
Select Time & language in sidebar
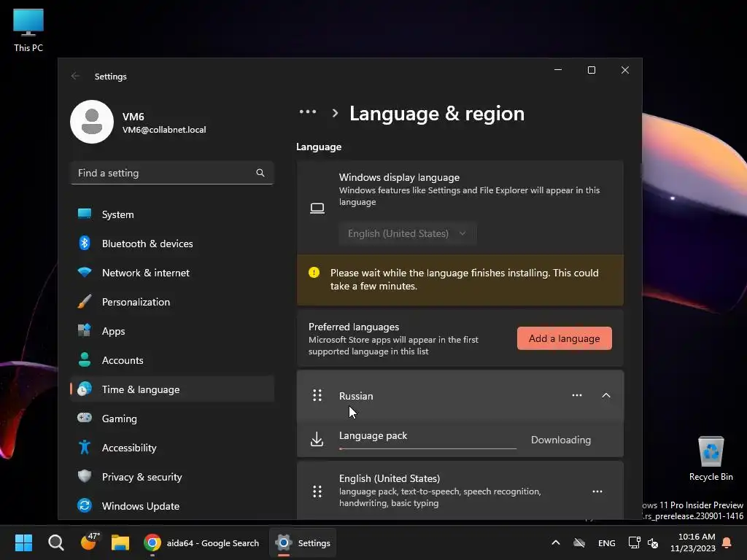[172, 389]
